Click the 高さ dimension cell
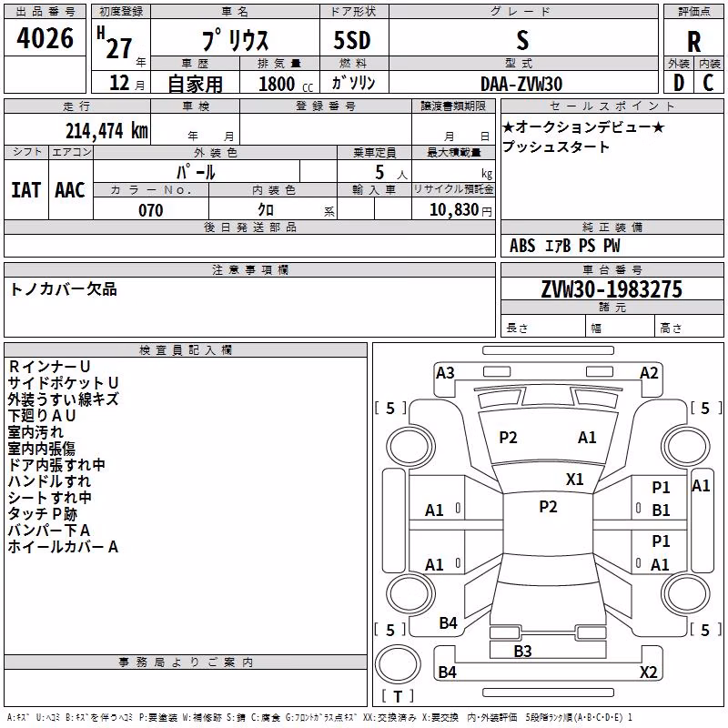The width and height of the screenshot is (728, 728). coord(689,327)
